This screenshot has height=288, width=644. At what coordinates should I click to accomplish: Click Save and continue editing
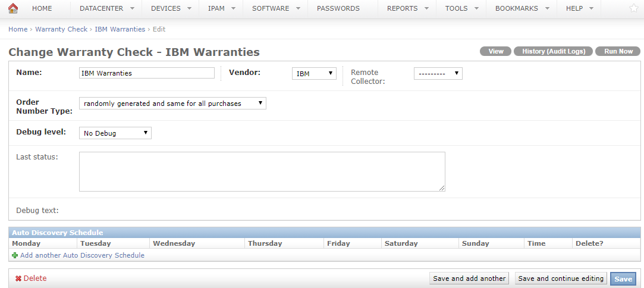click(561, 278)
